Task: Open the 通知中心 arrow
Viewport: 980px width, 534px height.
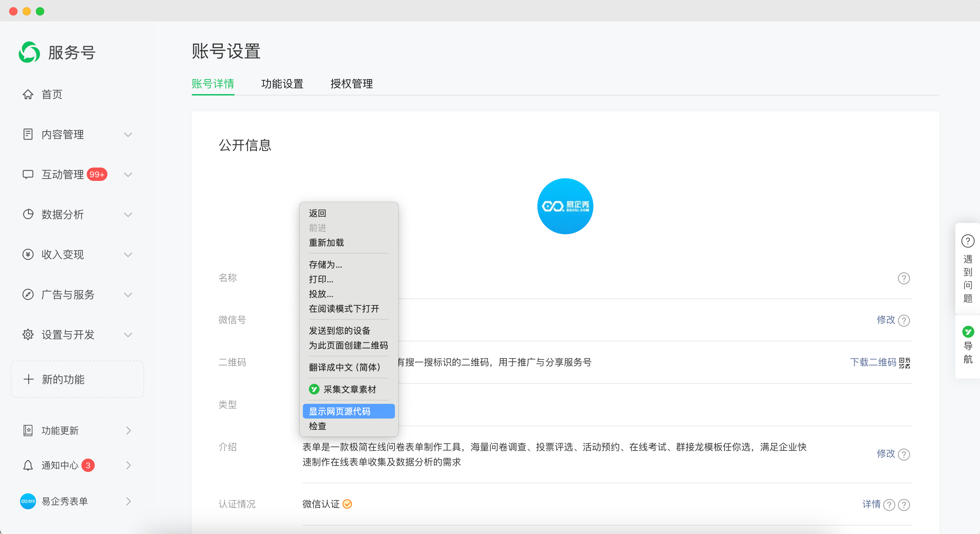Action: (128, 465)
